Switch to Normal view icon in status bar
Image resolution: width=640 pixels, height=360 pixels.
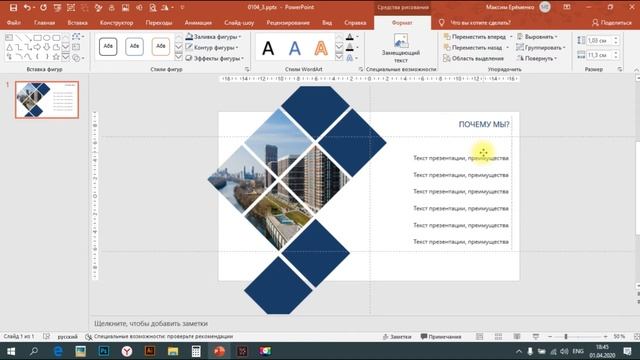480,336
